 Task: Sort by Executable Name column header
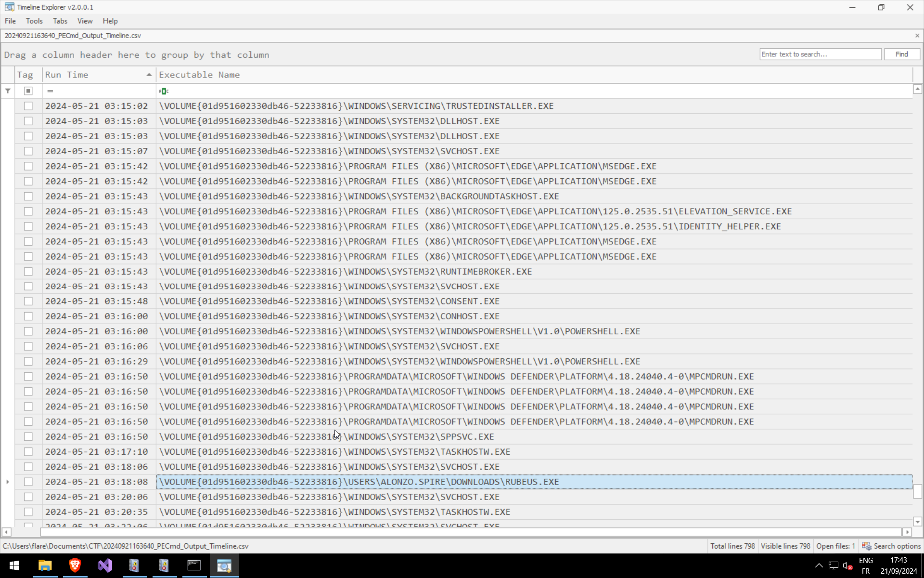[x=534, y=75]
